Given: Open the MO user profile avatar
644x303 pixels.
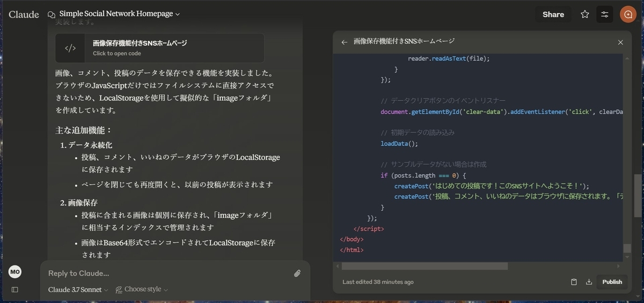Looking at the screenshot, I should point(15,272).
